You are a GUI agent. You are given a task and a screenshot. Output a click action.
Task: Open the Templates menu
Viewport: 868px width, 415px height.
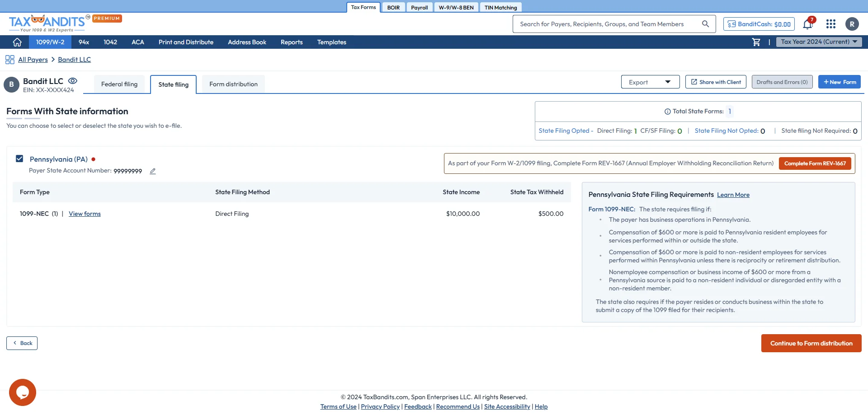point(331,42)
